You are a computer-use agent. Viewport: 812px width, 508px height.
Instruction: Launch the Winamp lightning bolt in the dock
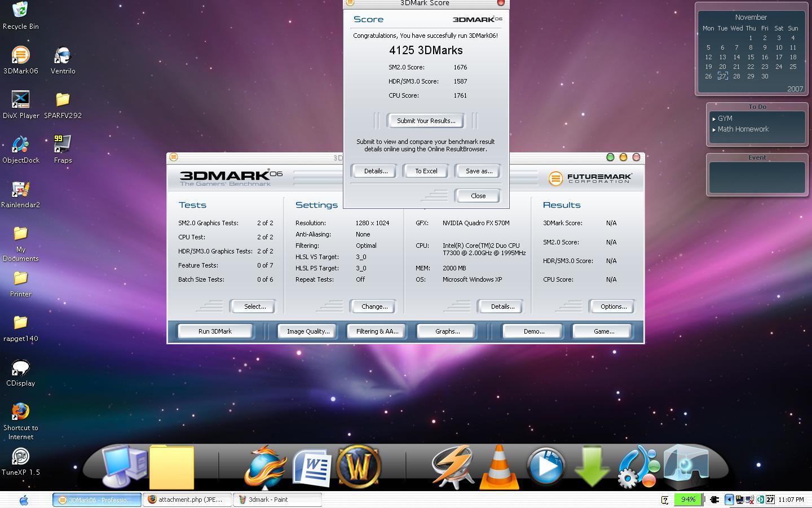pos(452,467)
